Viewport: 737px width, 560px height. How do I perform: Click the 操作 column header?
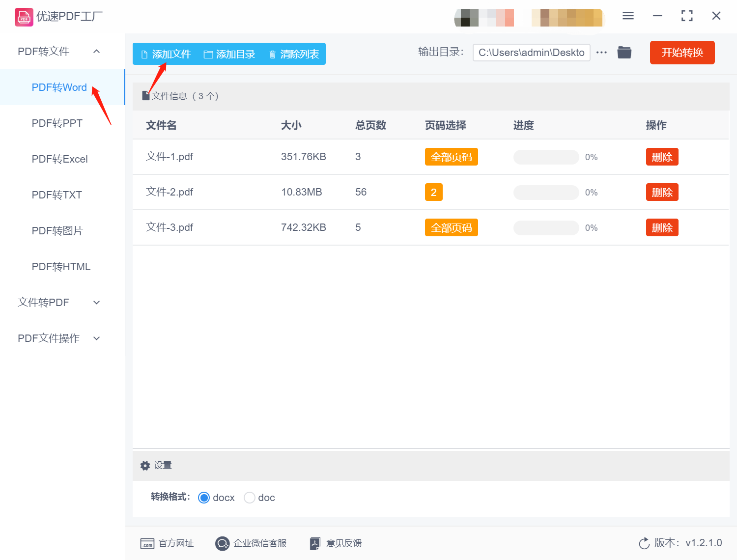pyautogui.click(x=656, y=125)
